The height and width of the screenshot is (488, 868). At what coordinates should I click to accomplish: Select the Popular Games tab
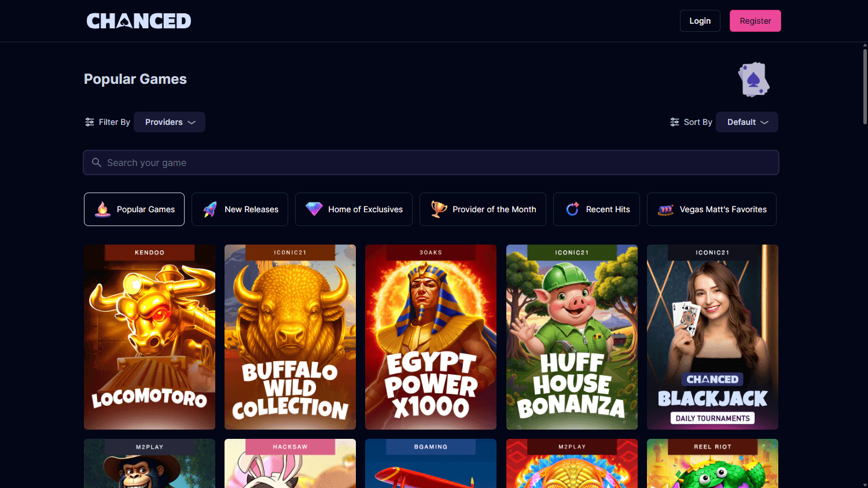[134, 209]
